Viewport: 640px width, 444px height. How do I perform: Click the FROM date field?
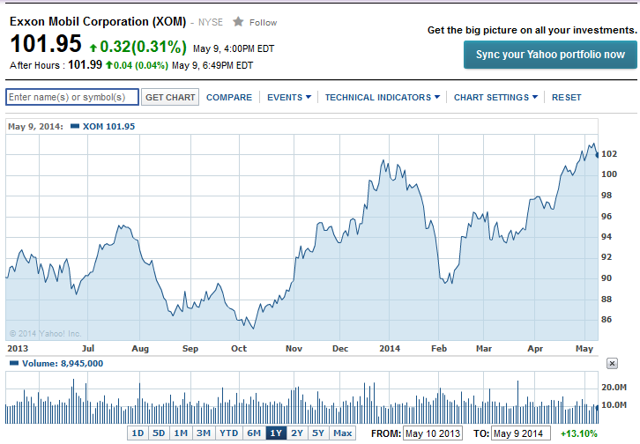(432, 433)
